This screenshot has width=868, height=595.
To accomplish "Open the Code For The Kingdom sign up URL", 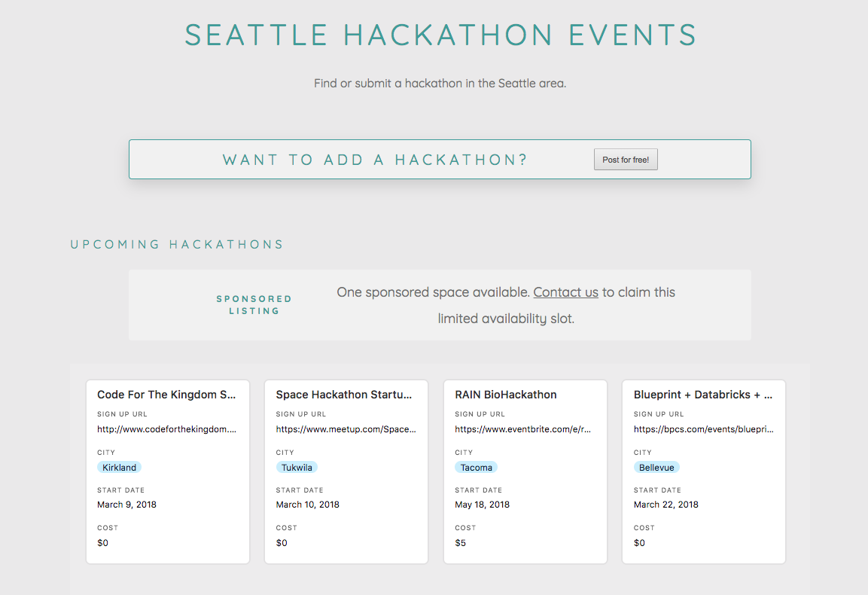I will point(167,429).
